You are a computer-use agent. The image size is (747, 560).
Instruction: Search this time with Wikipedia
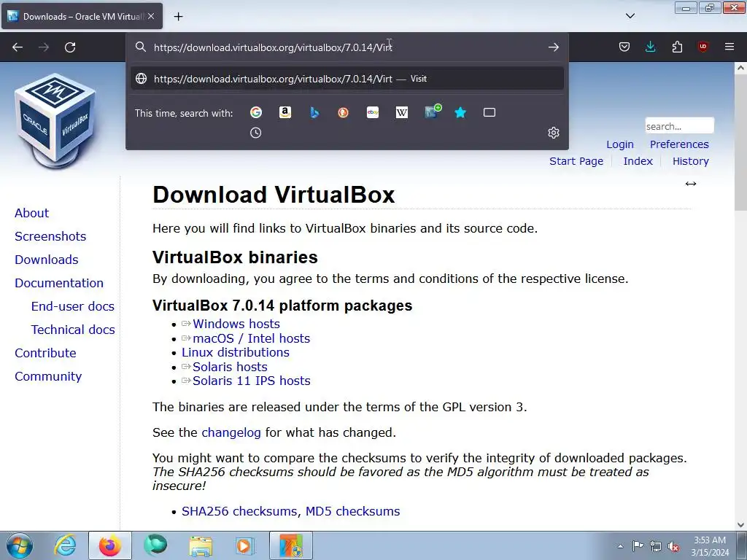(x=402, y=112)
